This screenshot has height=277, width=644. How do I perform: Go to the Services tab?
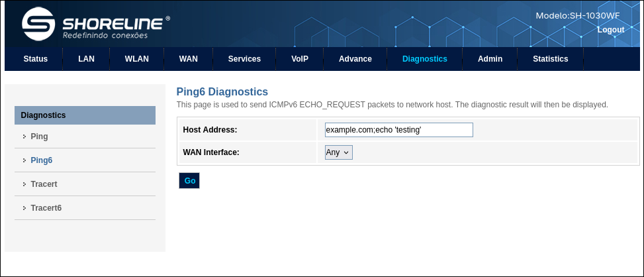(244, 59)
